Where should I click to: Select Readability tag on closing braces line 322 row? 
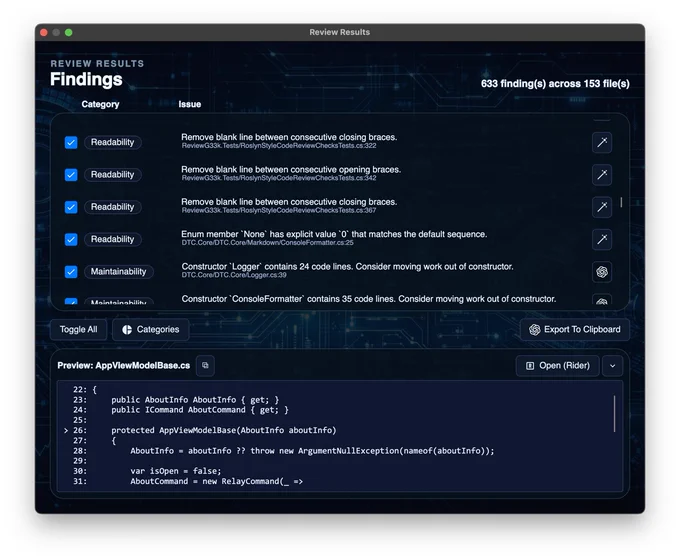click(112, 142)
